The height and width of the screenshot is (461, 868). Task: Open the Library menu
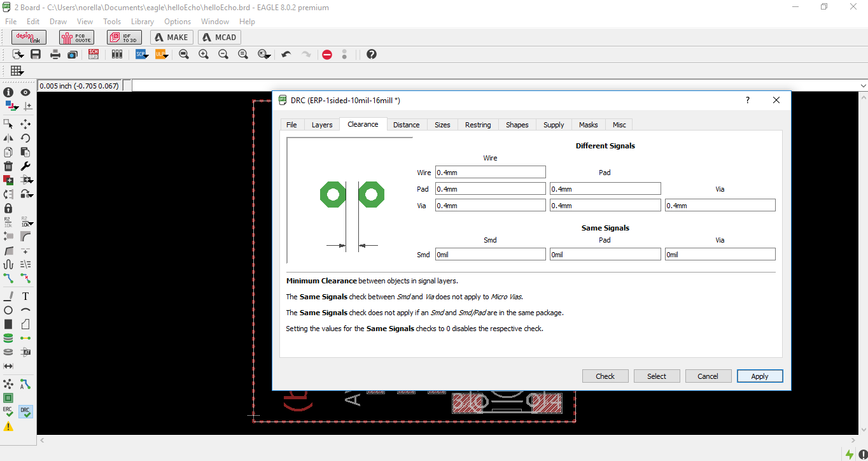point(143,22)
